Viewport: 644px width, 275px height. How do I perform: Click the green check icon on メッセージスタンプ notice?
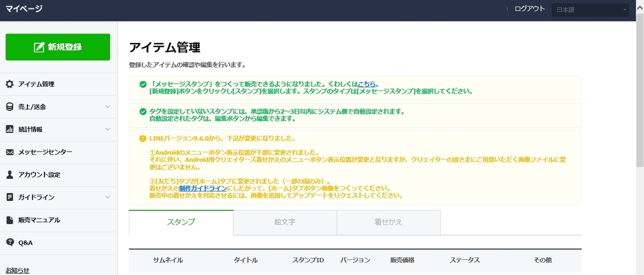(x=143, y=85)
